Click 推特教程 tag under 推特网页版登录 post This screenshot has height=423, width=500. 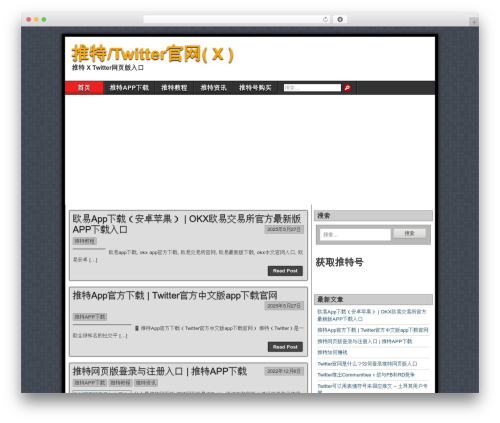120,383
